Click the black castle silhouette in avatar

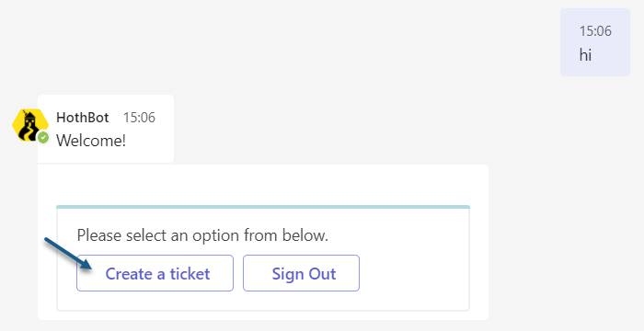click(29, 125)
